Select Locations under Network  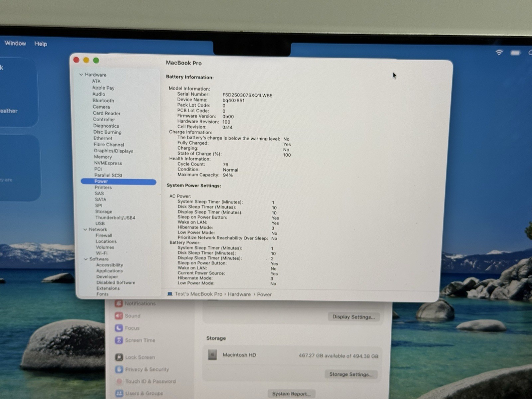point(106,241)
